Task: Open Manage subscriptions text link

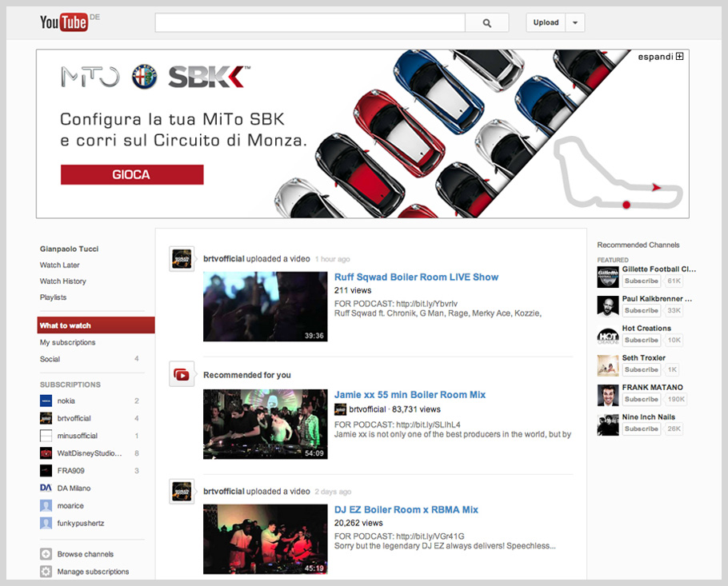Action: [94, 572]
